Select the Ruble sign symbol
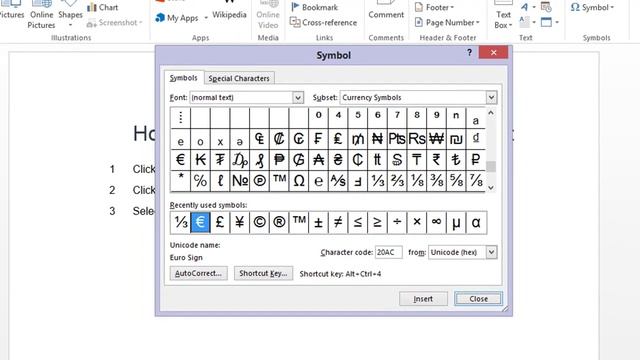Image resolution: width=640 pixels, height=360 pixels. pos(476,160)
